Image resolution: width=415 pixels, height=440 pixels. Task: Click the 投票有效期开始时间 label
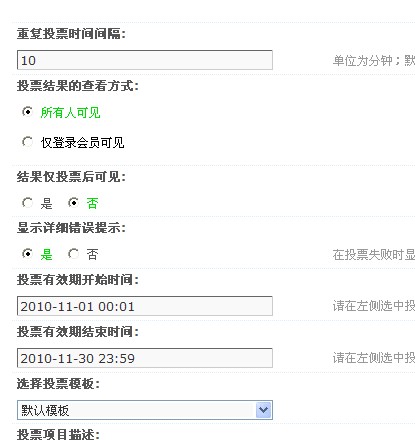click(78, 280)
